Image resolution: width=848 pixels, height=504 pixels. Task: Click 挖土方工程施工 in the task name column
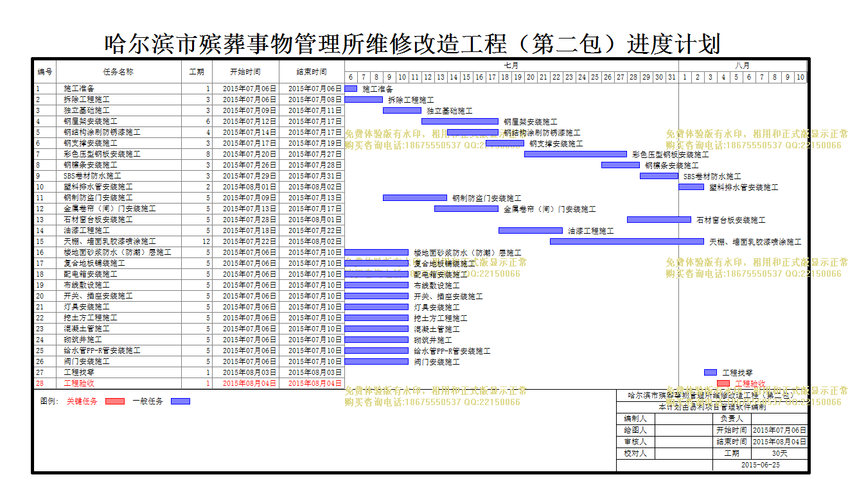[x=91, y=318]
